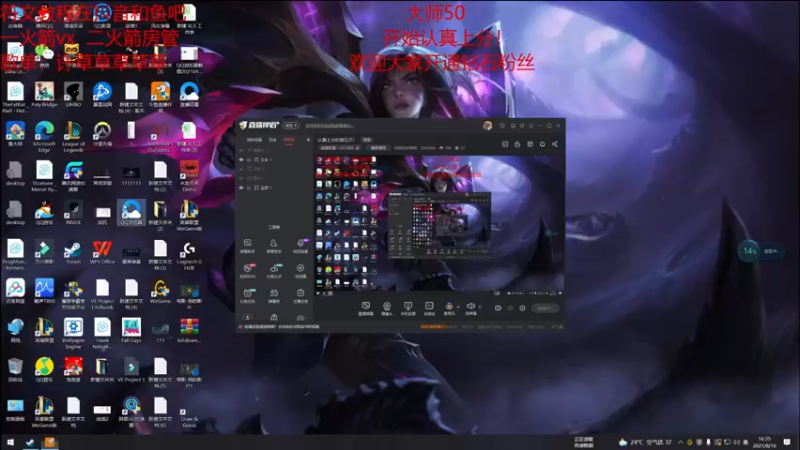The height and width of the screenshot is (450, 800).
Task: Click the stream preview thumbnail area
Action: tap(439, 226)
